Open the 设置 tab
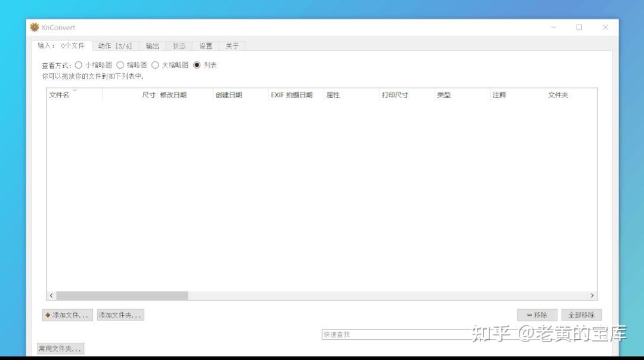The width and height of the screenshot is (644, 360). 206,46
